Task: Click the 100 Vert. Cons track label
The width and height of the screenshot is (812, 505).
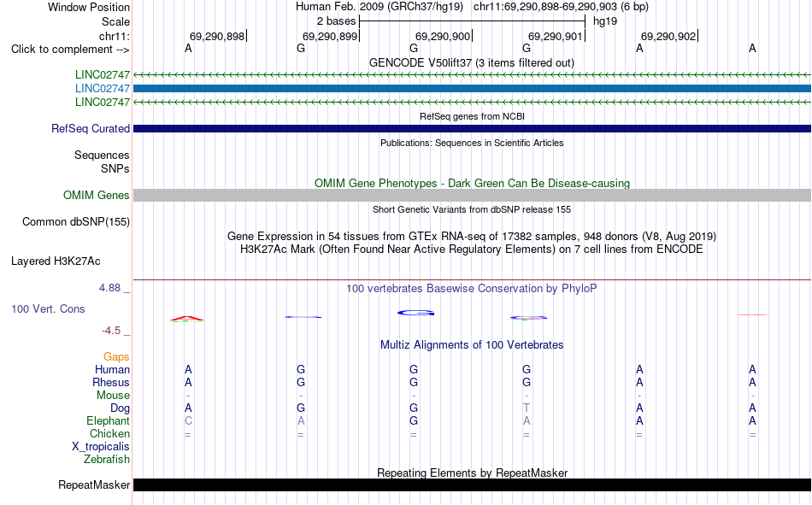Action: pos(48,308)
